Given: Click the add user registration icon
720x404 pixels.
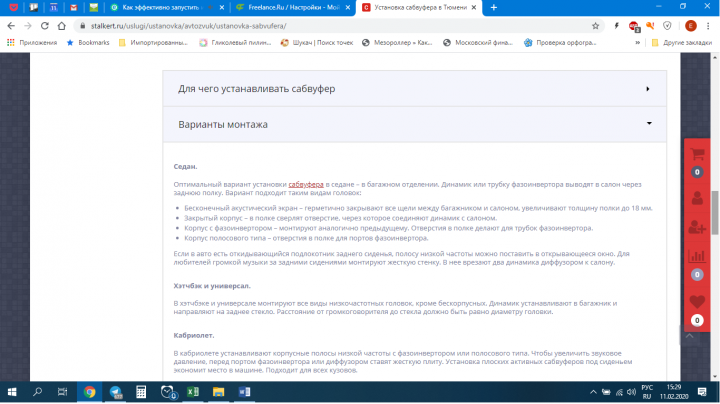Looking at the screenshot, I should click(697, 227).
